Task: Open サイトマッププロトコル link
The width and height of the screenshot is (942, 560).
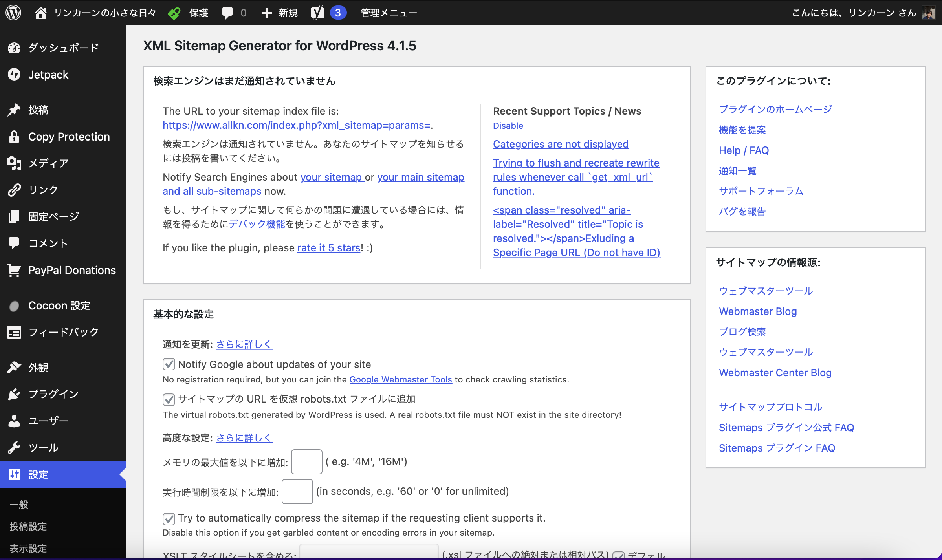Action: pos(771,407)
